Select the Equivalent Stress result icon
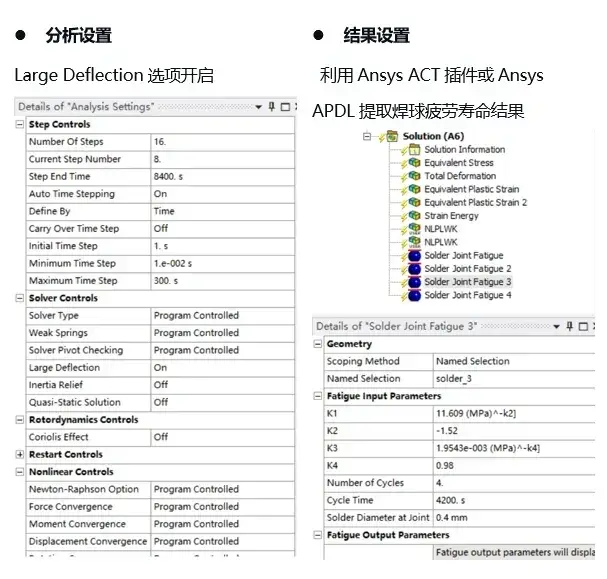 coord(414,163)
